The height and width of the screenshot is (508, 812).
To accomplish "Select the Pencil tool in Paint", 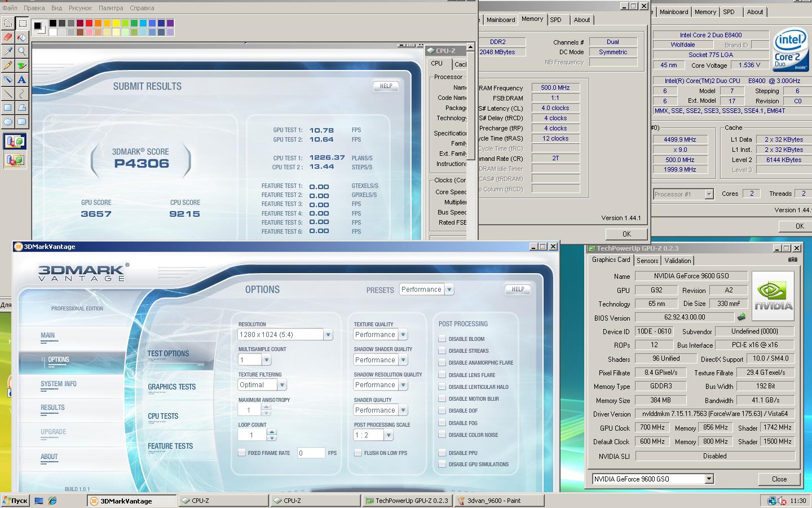I will click(x=8, y=65).
